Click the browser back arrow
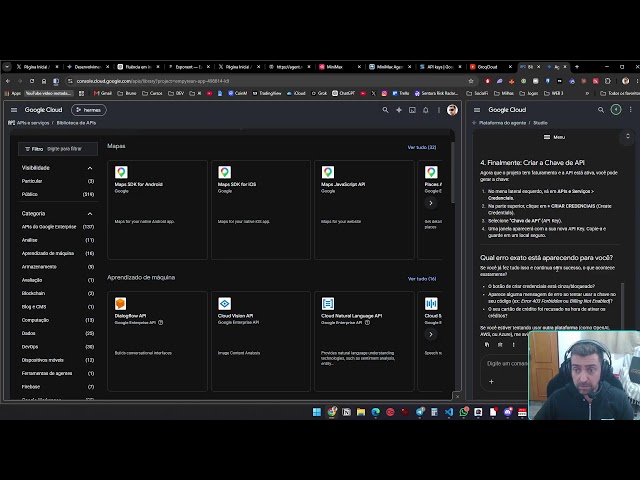 [x=8, y=81]
